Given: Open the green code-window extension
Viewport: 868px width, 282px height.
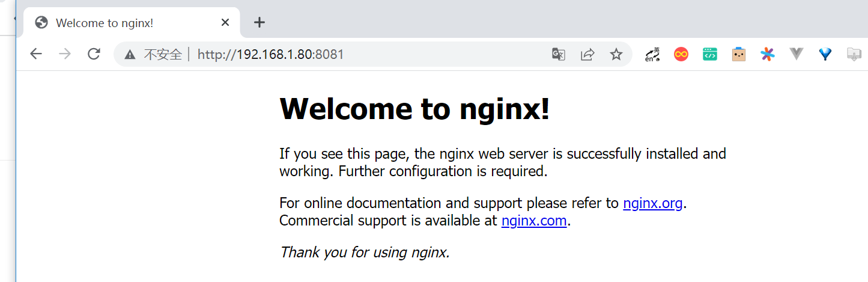Looking at the screenshot, I should pos(710,55).
